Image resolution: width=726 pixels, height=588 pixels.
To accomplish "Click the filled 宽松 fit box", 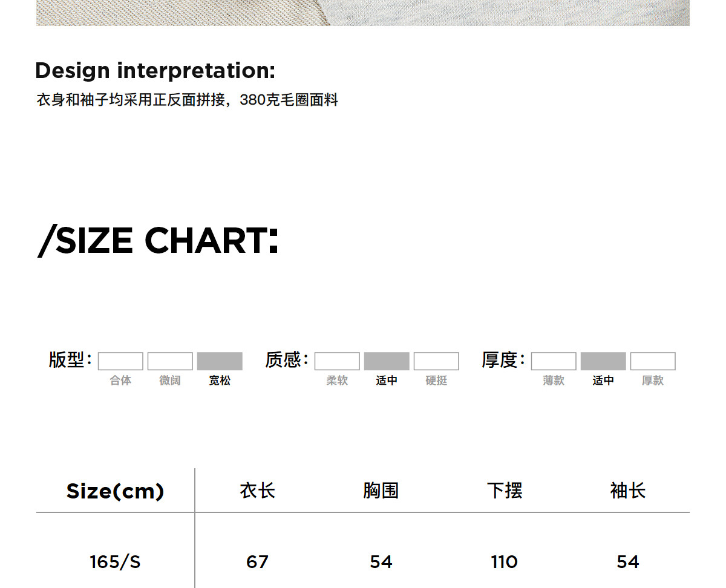I will tap(220, 361).
